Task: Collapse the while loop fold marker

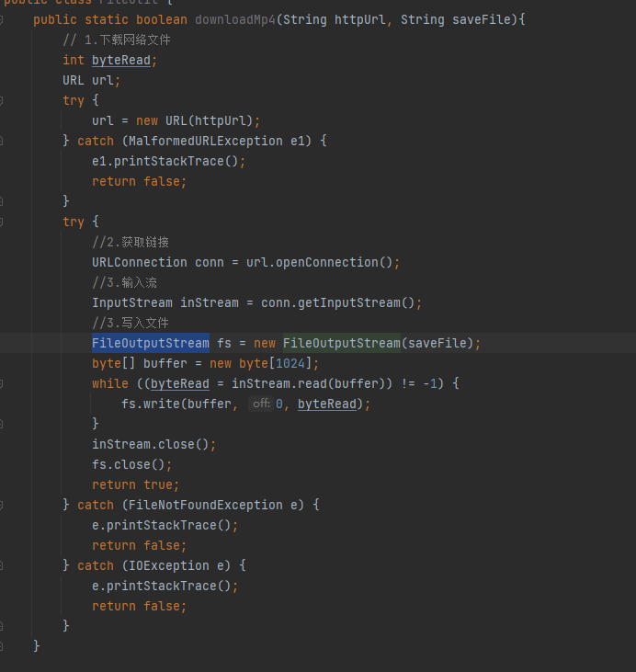Action: (1, 383)
